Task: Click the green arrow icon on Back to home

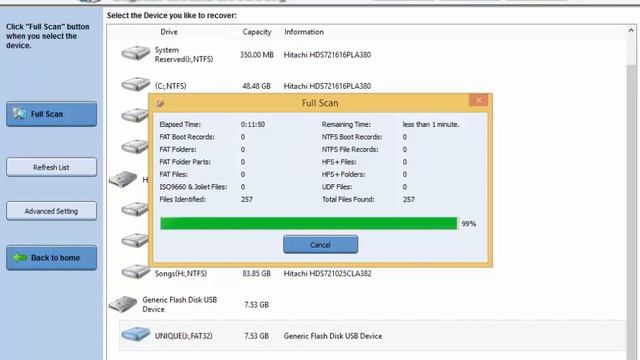Action: pyautogui.click(x=20, y=258)
